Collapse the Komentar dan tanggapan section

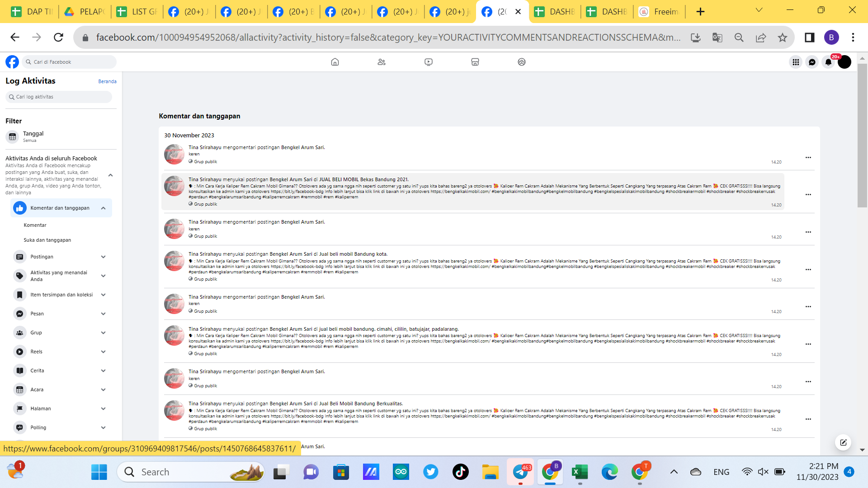(x=103, y=208)
